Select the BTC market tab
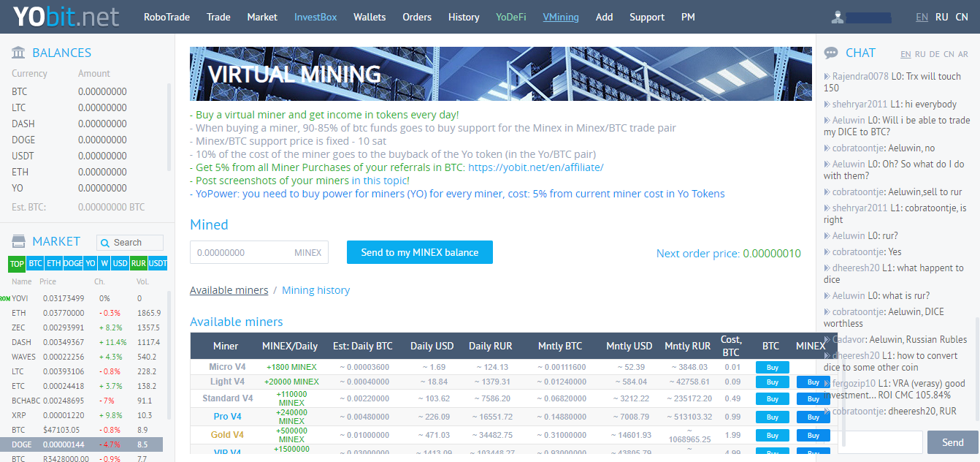Screen dimensions: 980x462 click(x=35, y=264)
